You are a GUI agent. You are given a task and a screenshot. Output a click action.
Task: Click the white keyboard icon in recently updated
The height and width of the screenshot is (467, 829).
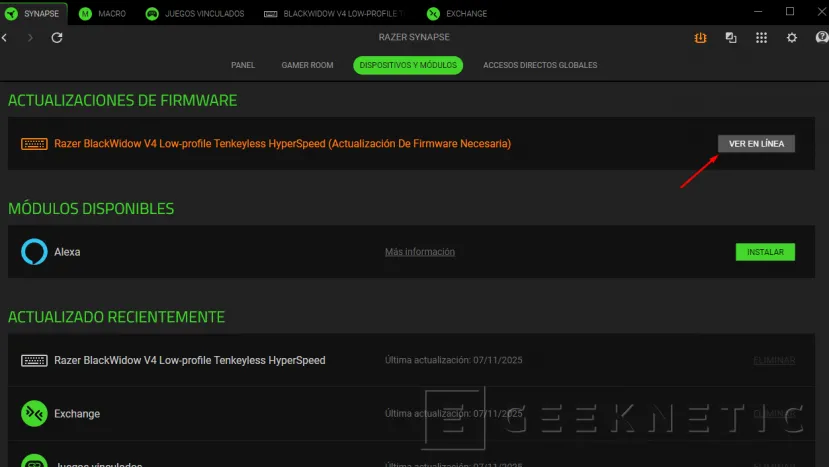(x=34, y=361)
